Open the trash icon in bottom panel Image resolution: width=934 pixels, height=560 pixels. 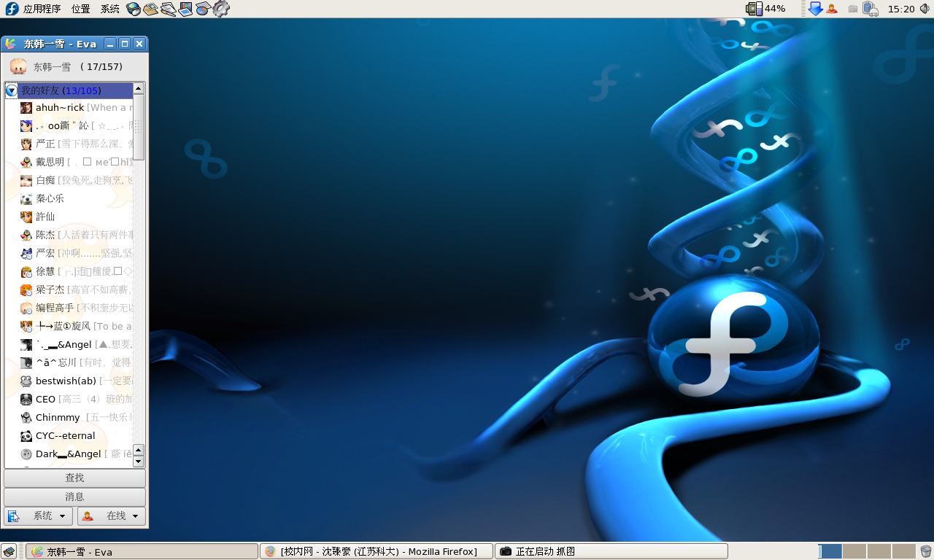[926, 551]
